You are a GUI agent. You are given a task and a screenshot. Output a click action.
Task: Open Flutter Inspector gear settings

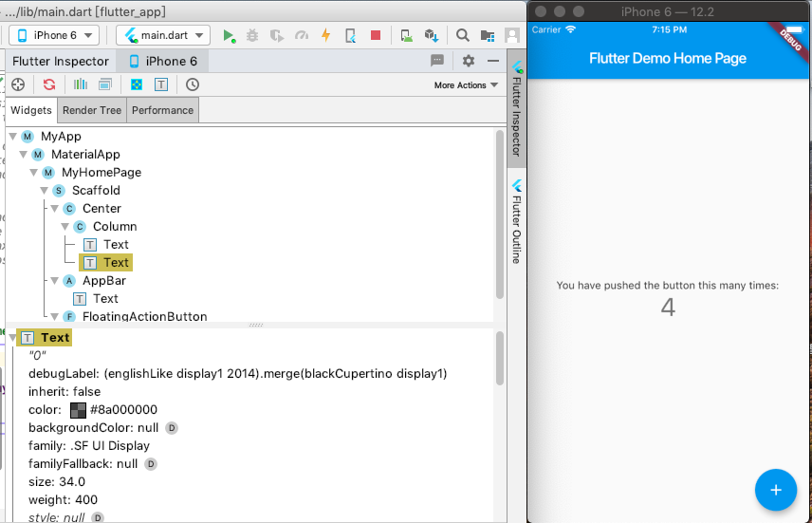pos(469,61)
